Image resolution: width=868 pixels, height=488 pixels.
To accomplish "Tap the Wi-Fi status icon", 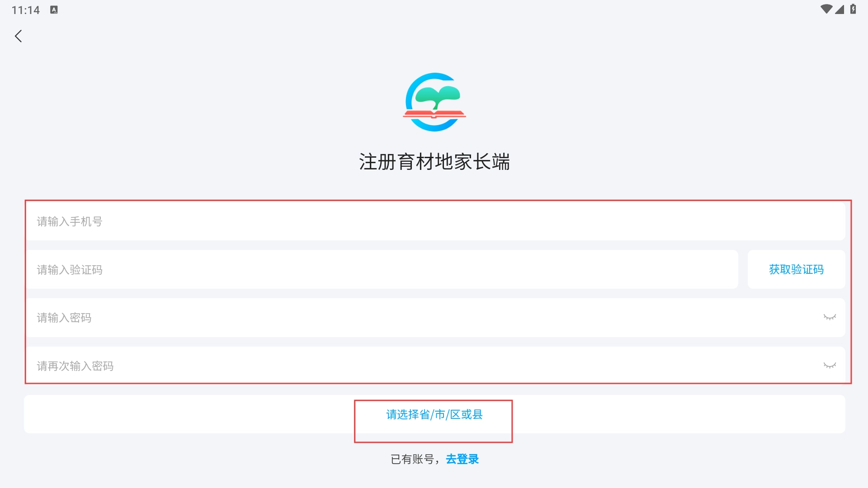I will tap(826, 9).
